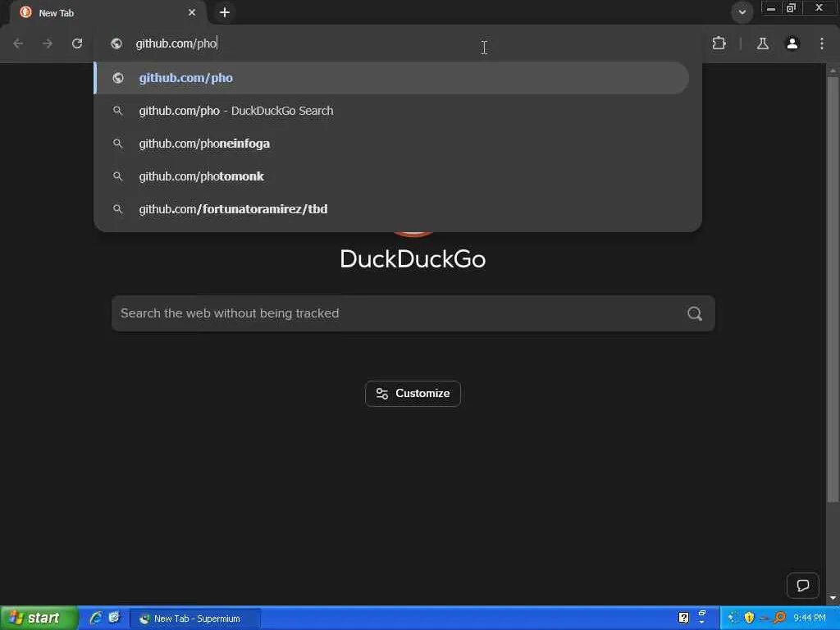This screenshot has height=630, width=840.
Task: Click the page vertical scrollbar thumb
Action: [832, 290]
